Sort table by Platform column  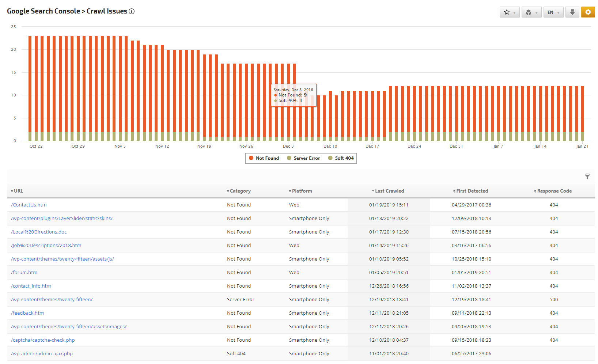[x=301, y=191]
